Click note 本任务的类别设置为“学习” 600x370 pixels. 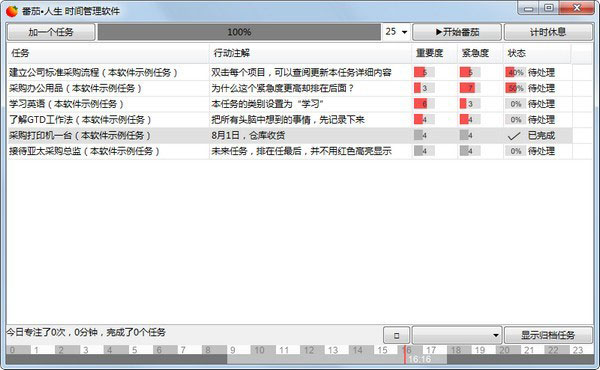tap(267, 104)
